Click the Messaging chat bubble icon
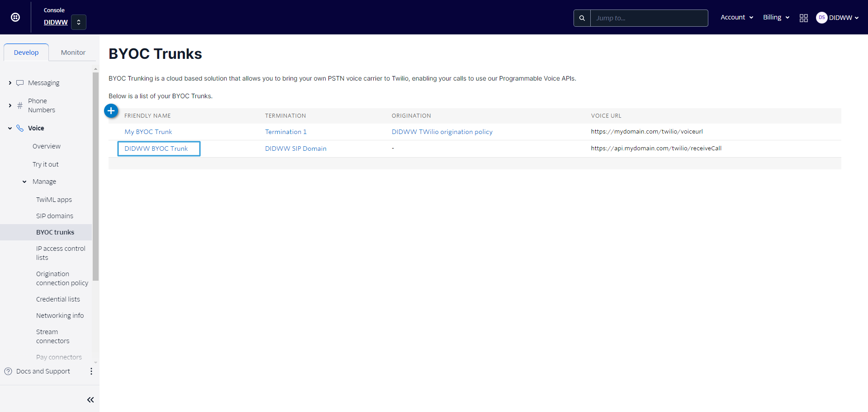The width and height of the screenshot is (868, 412). point(20,83)
